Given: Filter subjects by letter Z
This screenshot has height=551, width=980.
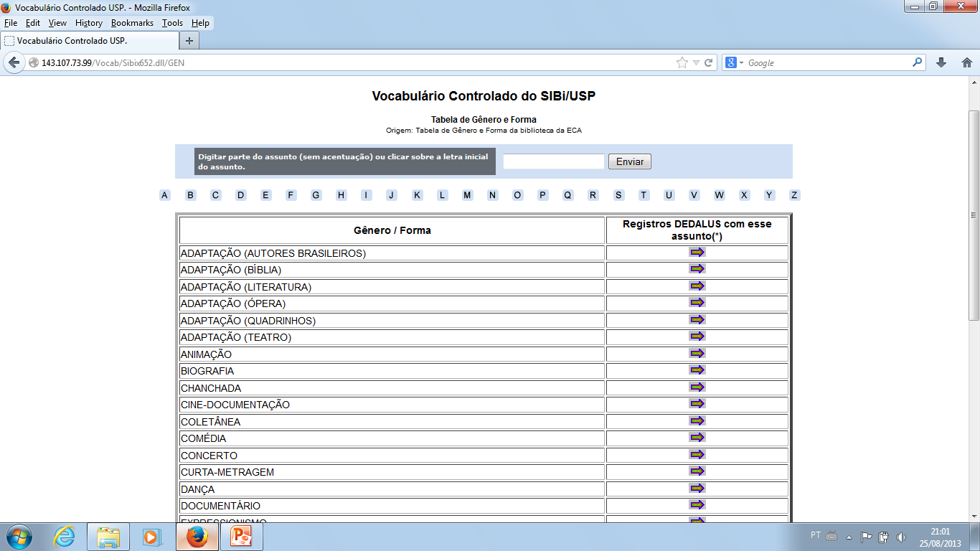Looking at the screenshot, I should [x=794, y=195].
